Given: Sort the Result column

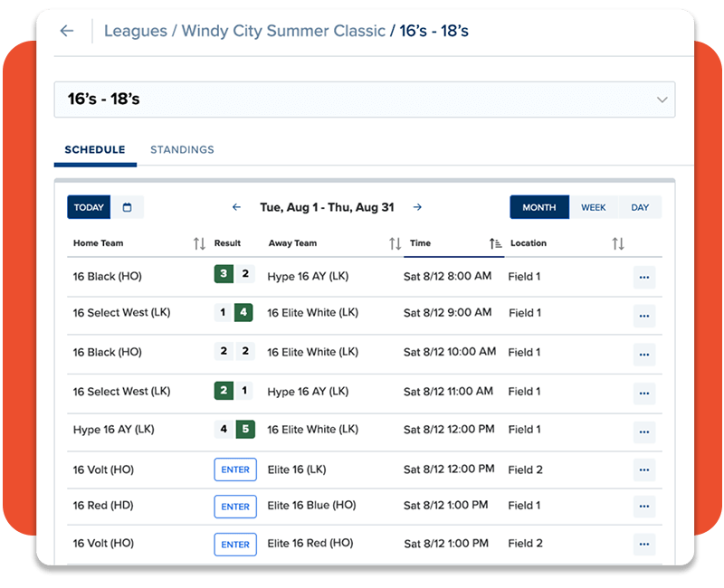Looking at the screenshot, I should tap(226, 242).
